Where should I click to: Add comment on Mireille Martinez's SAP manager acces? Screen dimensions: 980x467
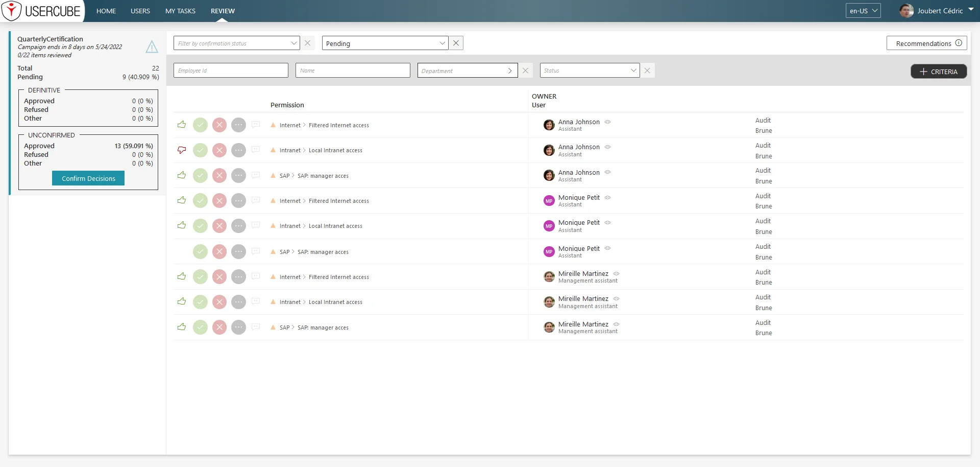pos(256,327)
